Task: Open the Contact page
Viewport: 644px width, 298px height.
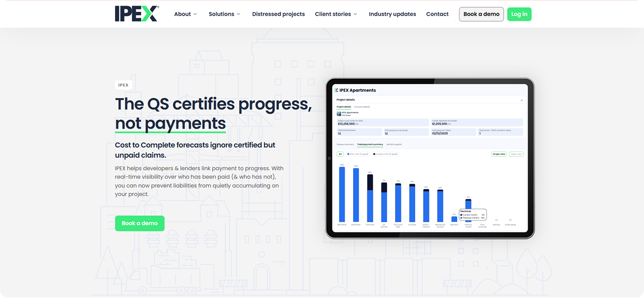Action: tap(437, 14)
